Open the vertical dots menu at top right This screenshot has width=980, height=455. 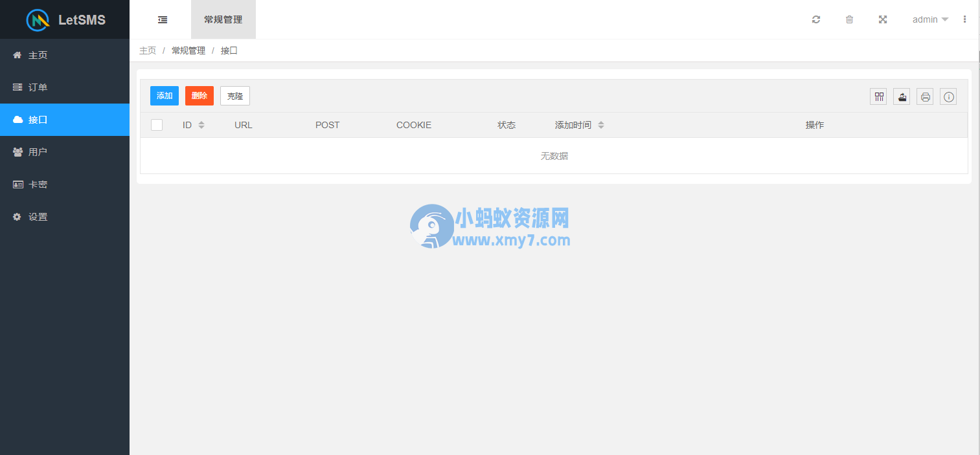[964, 19]
